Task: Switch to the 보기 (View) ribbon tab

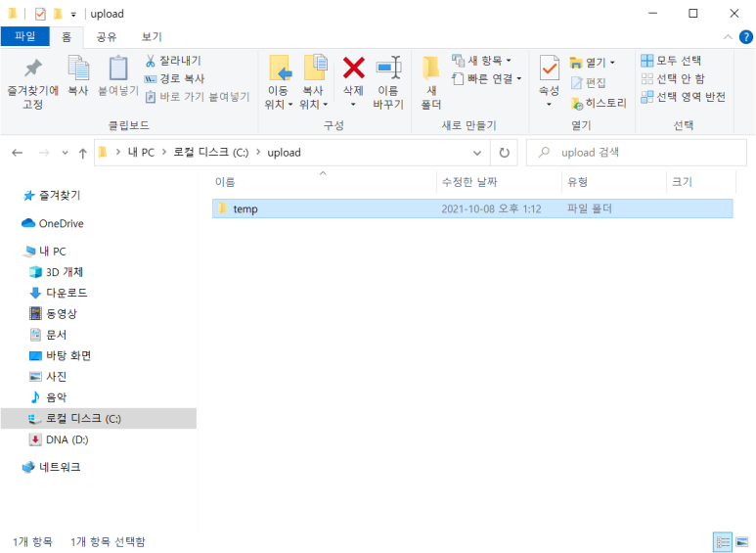Action: coord(152,36)
